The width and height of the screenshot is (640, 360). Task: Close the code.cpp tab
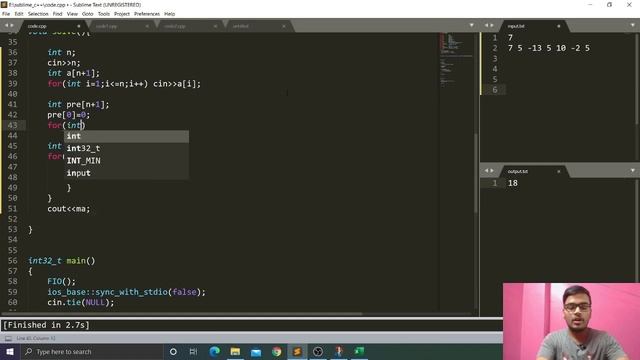click(79, 26)
